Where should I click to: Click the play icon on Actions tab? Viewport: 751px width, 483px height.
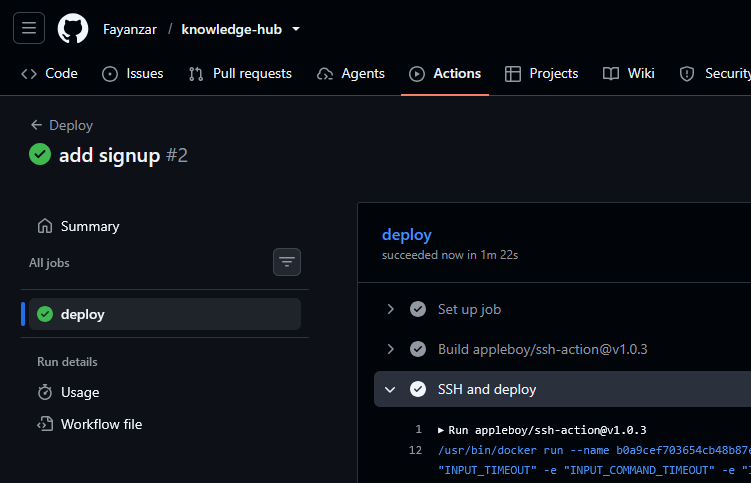[417, 74]
